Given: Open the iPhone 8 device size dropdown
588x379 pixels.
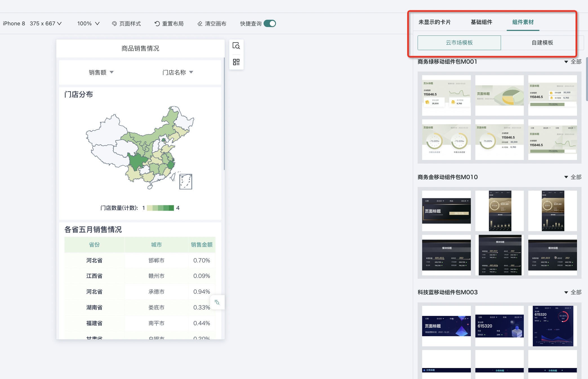Looking at the screenshot, I should (x=32, y=24).
